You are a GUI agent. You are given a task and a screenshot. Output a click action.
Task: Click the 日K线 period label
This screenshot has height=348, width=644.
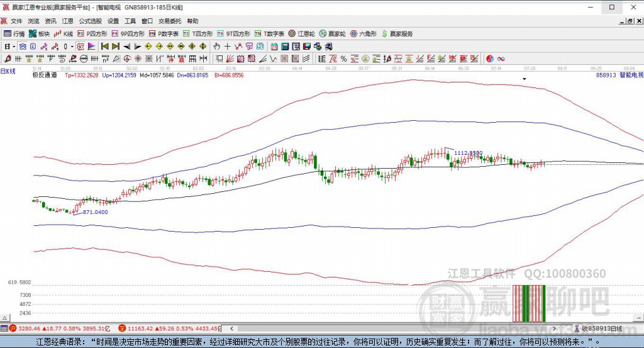click(x=8, y=71)
